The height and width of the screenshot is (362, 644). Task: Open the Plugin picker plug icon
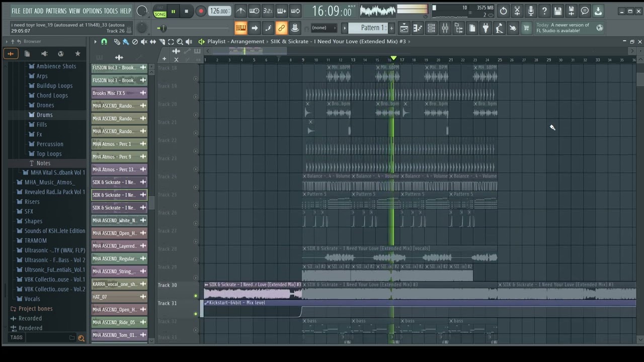coord(486,28)
